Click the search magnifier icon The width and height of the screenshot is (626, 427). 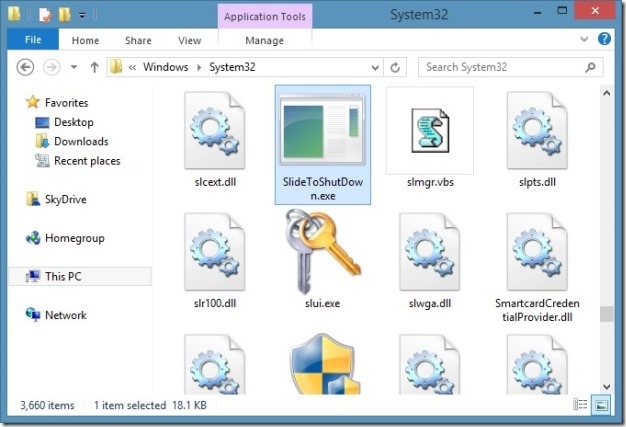coord(590,67)
